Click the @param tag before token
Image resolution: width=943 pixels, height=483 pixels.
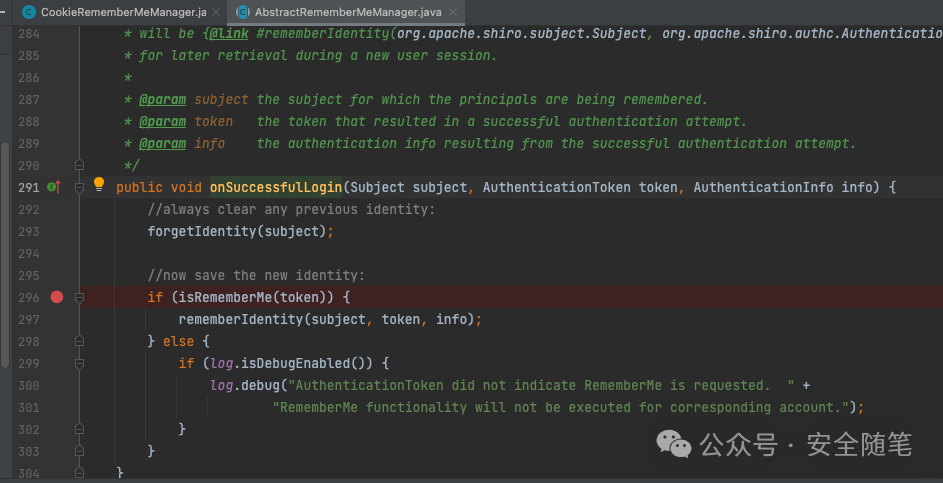tap(162, 122)
